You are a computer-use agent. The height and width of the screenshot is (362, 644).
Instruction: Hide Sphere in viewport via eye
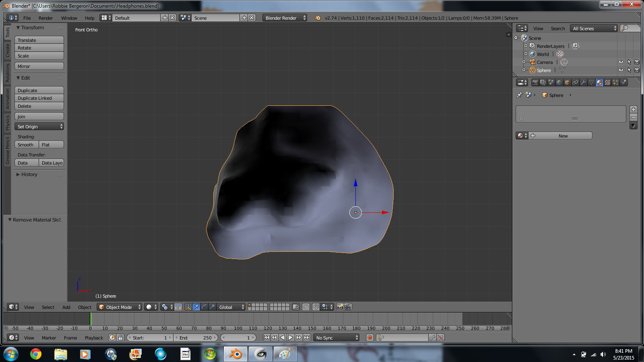point(621,70)
